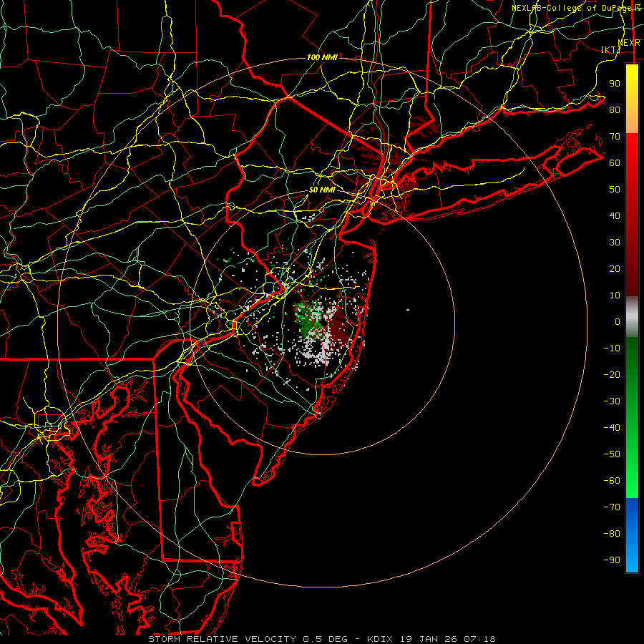Viewport: 644px width, 644px height.
Task: Click the 60 value on velocity scale
Action: coord(615,163)
